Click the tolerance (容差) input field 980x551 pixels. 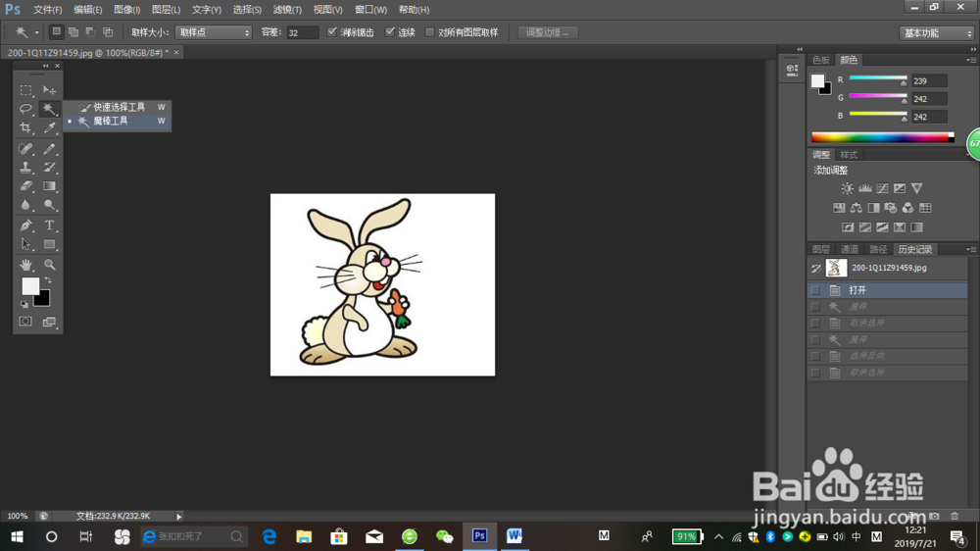(303, 32)
